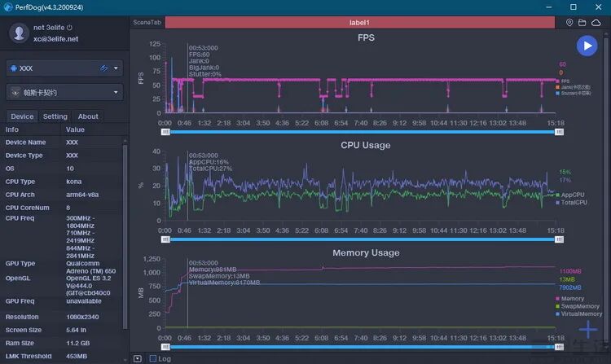
Task: Click the Memory Usage chart title
Action: (366, 252)
